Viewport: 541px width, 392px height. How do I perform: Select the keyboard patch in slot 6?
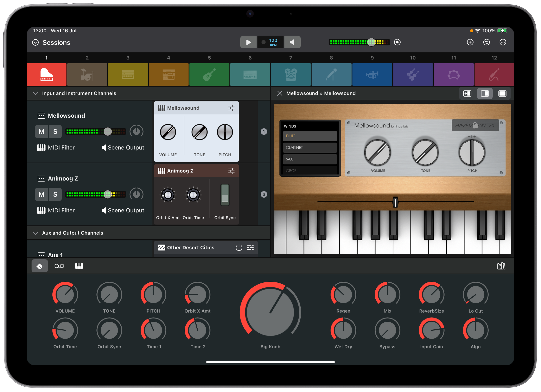[x=250, y=74]
